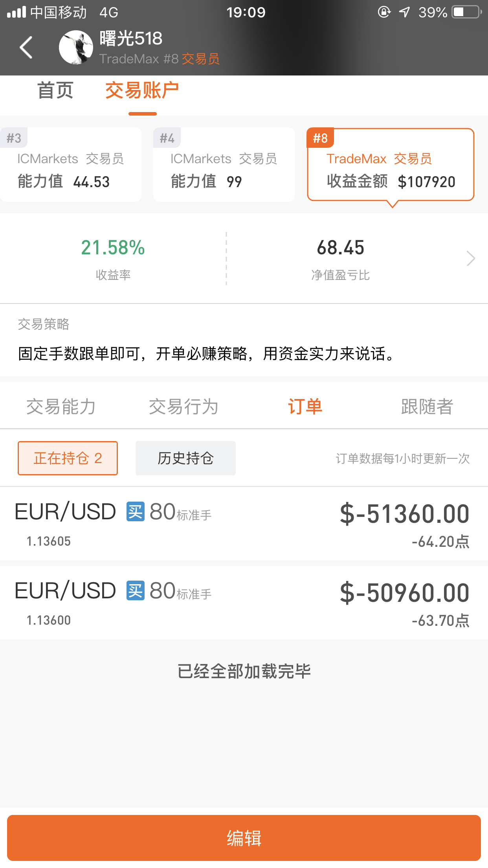Tap the battery icon in status bar

point(467,12)
